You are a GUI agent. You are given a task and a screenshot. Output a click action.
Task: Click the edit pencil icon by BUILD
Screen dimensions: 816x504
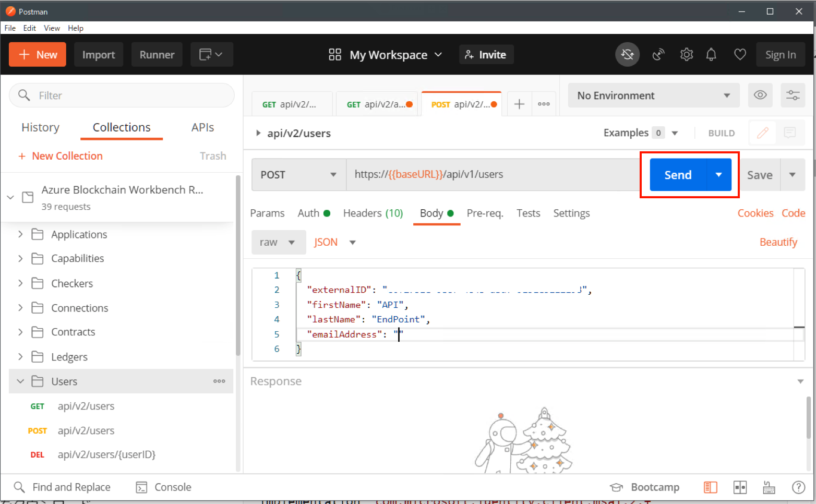[x=762, y=133]
